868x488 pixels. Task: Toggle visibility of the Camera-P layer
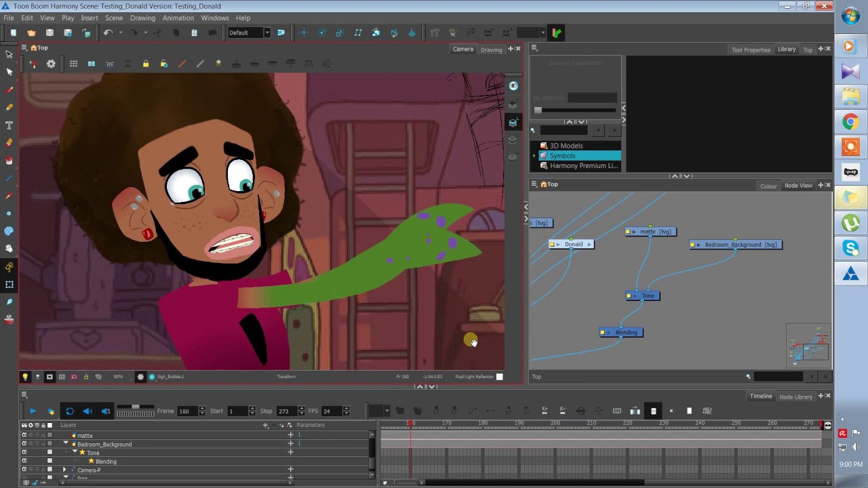click(24, 469)
